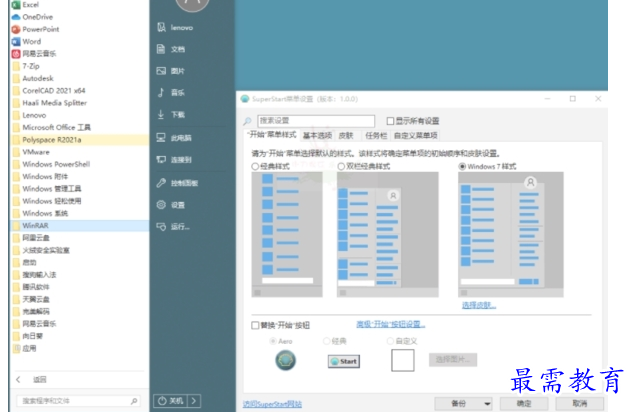Expand the 7-Zip folder
The height and width of the screenshot is (412, 632).
tap(26, 66)
